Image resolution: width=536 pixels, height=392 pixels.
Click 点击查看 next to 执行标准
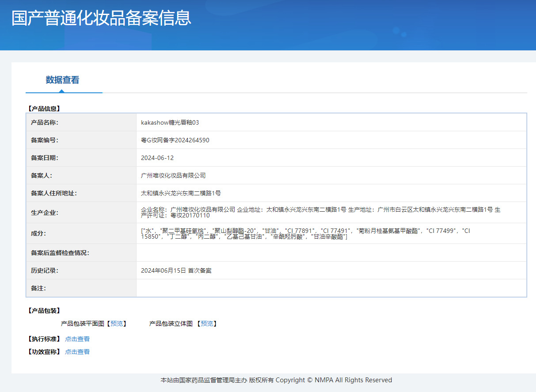pos(77,339)
